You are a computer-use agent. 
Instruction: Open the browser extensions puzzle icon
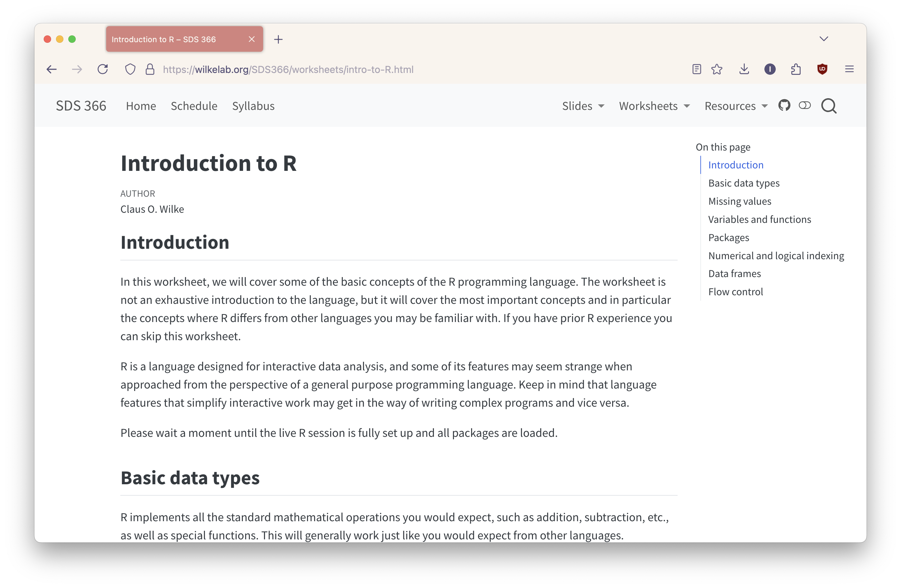(796, 69)
